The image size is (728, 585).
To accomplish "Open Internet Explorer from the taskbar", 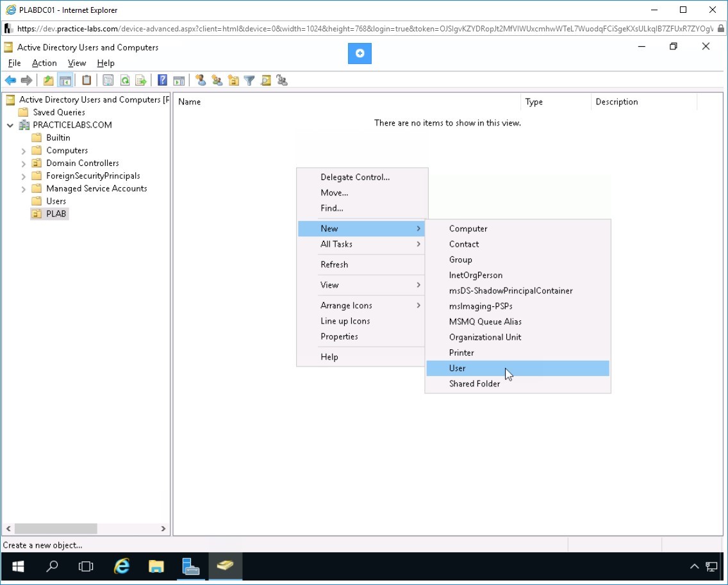I will tap(122, 566).
